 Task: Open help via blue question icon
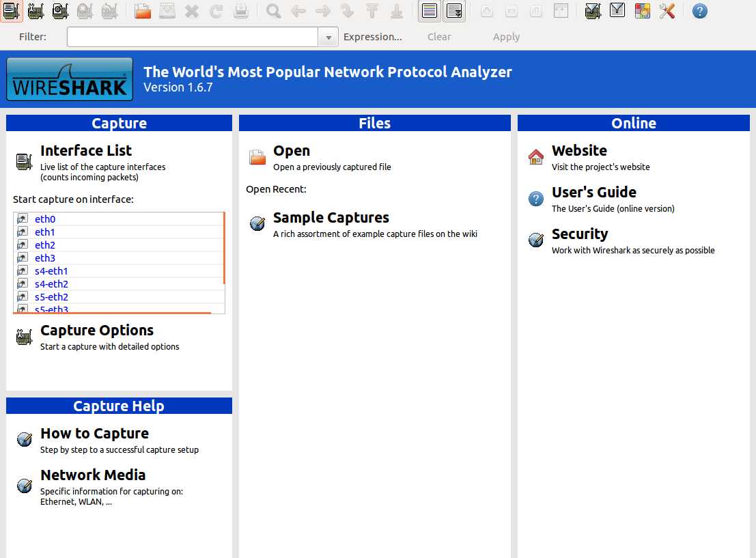point(699,11)
